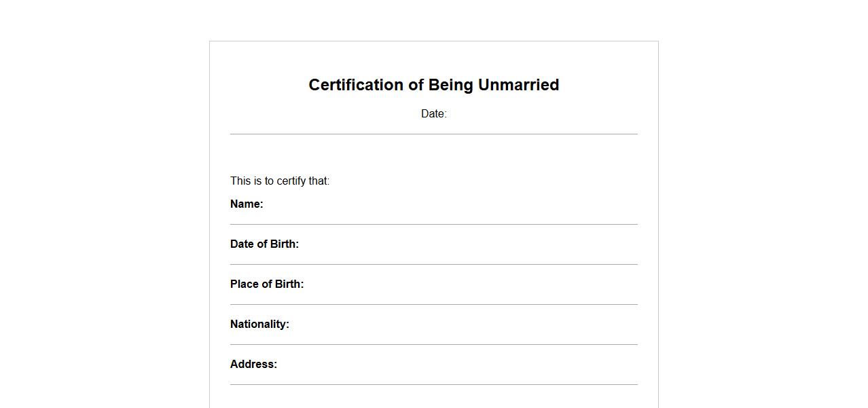Select the Date of Birth: label
The width and height of the screenshot is (868, 408).
tap(264, 244)
